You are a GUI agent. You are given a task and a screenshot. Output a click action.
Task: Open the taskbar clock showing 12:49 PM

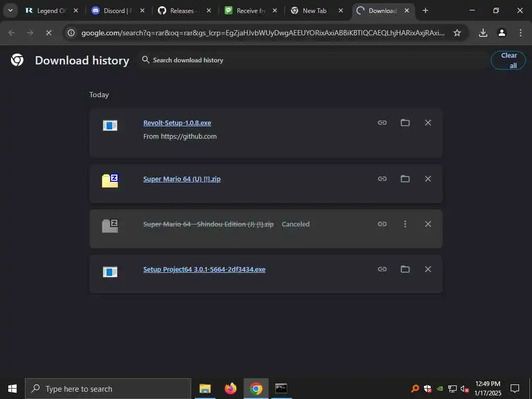(488, 389)
